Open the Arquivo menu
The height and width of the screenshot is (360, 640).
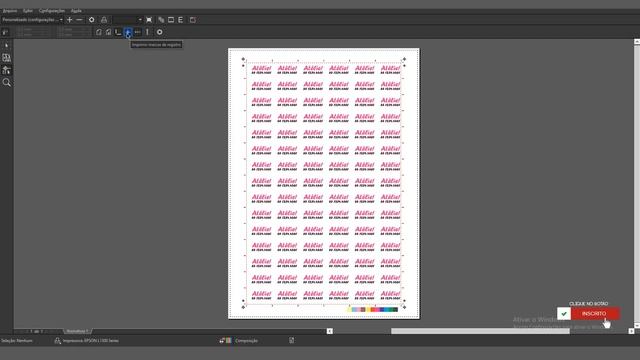(10, 11)
